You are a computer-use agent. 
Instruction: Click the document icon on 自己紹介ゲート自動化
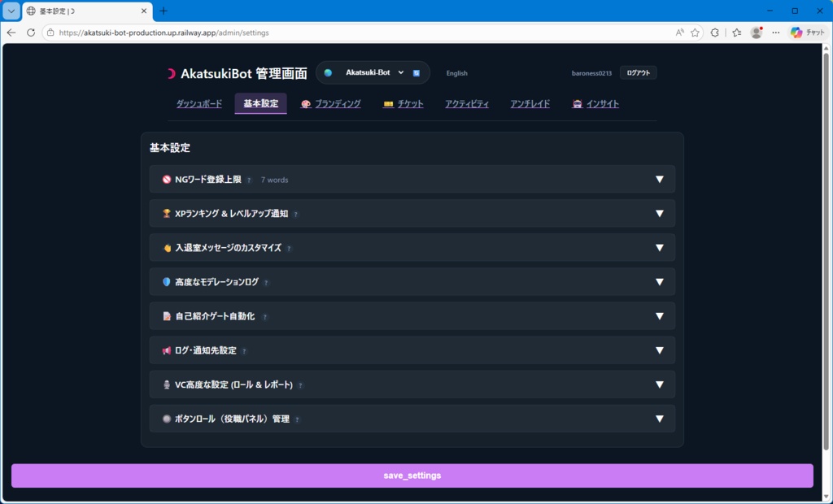coord(168,315)
